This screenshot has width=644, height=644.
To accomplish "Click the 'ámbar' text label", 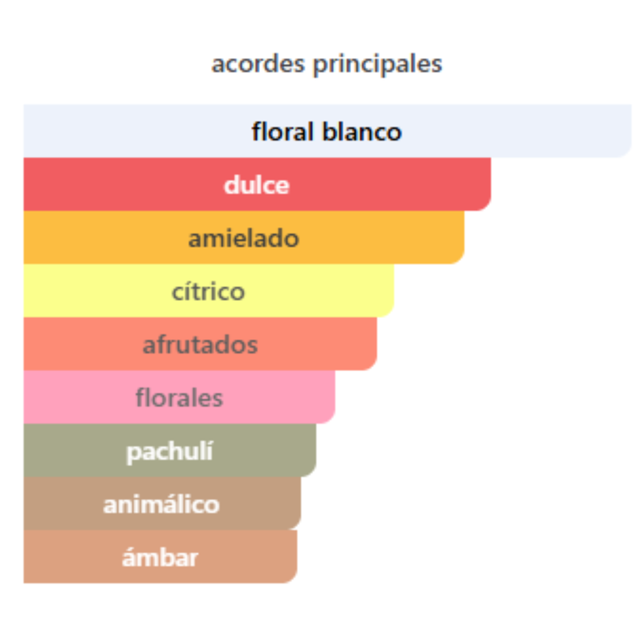I will coord(160,557).
